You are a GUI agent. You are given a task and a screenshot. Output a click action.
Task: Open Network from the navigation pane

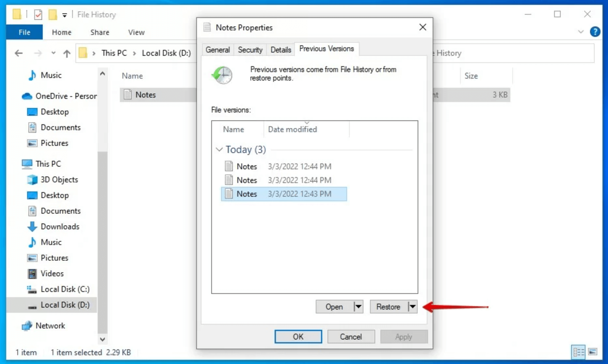point(51,326)
